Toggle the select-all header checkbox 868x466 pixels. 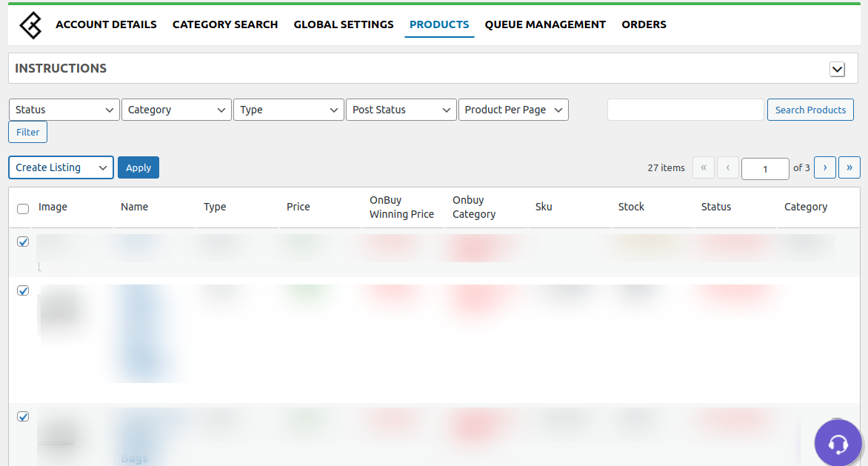tap(23, 209)
